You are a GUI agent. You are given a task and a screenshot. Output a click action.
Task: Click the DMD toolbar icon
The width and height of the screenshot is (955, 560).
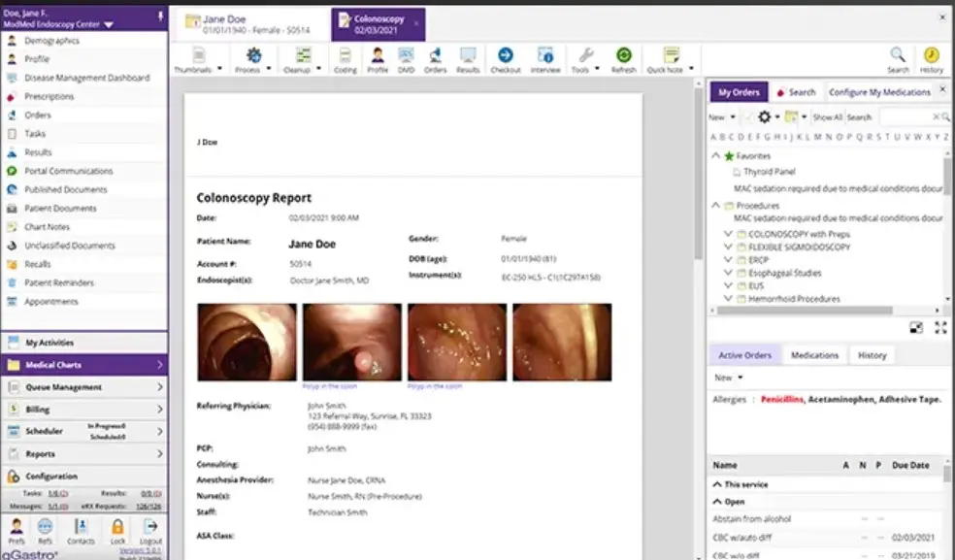(x=406, y=58)
